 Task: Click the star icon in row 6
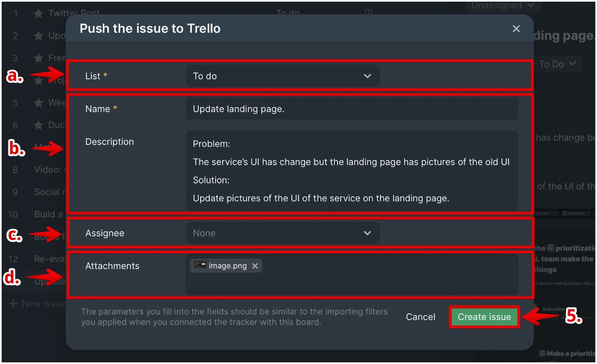tap(38, 125)
